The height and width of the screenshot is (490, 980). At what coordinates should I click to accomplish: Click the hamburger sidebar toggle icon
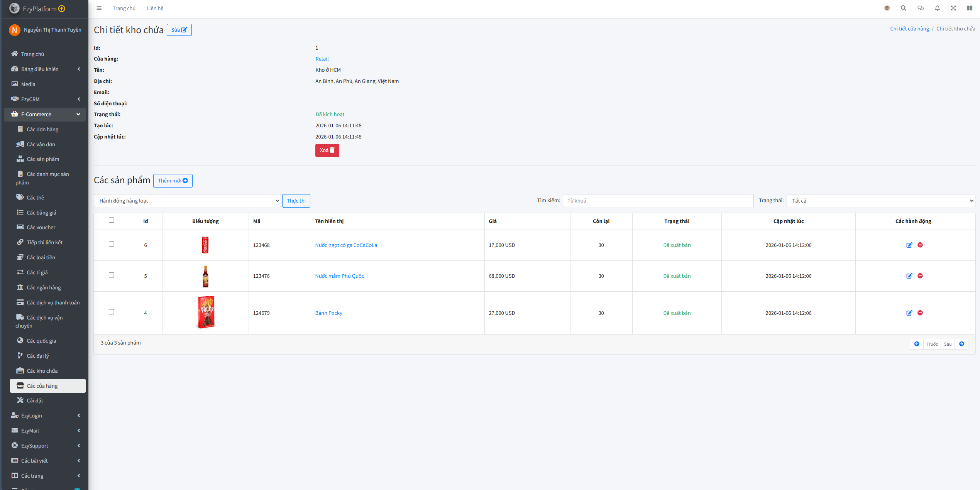[99, 8]
